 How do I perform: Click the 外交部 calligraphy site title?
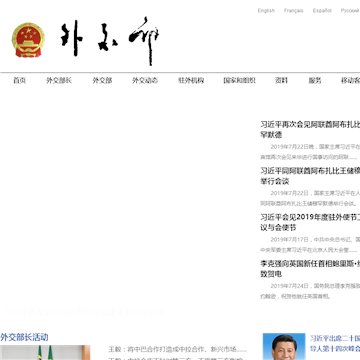110,41
